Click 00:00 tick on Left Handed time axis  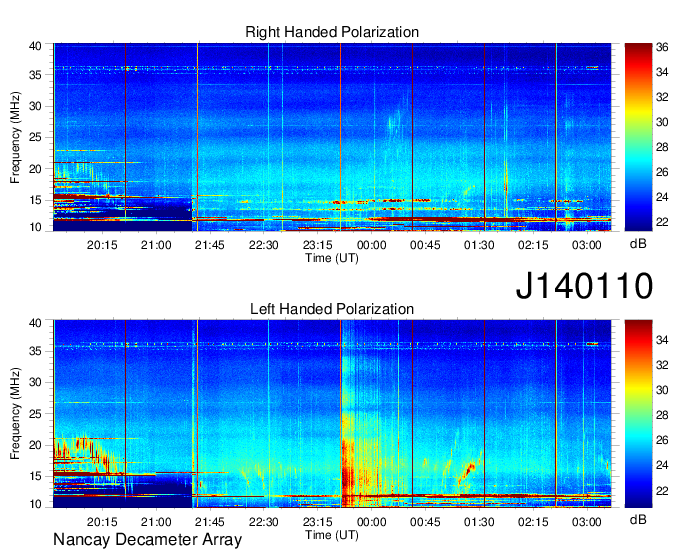[x=371, y=522]
